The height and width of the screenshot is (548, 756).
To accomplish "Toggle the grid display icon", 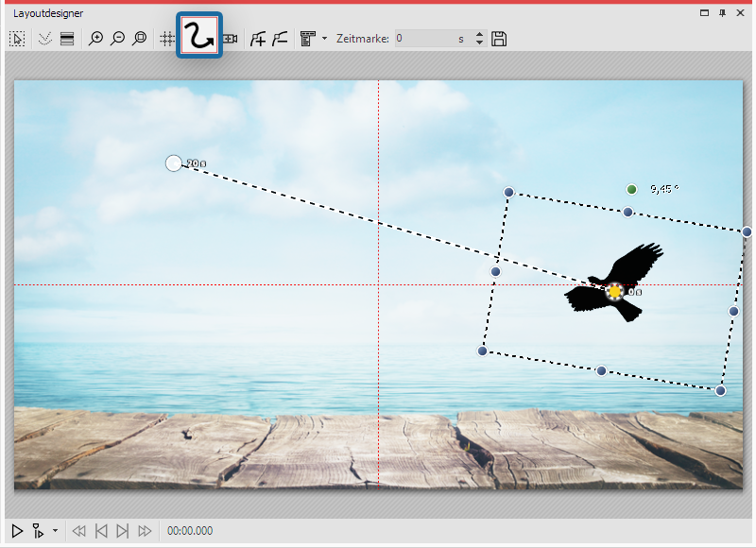I will [x=167, y=39].
